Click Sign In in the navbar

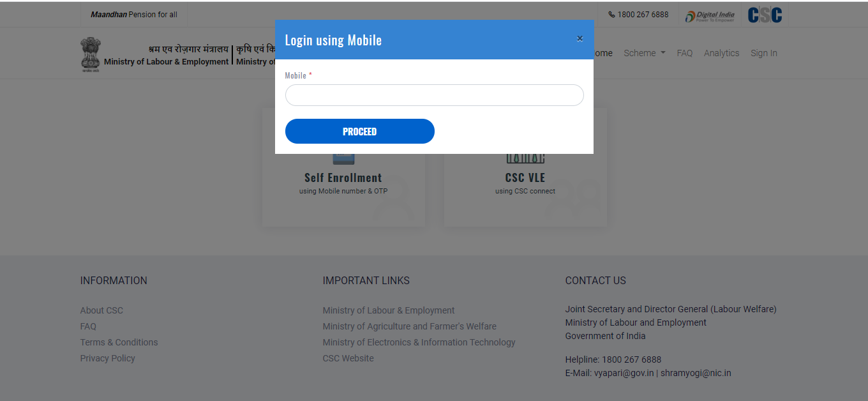pyautogui.click(x=763, y=53)
